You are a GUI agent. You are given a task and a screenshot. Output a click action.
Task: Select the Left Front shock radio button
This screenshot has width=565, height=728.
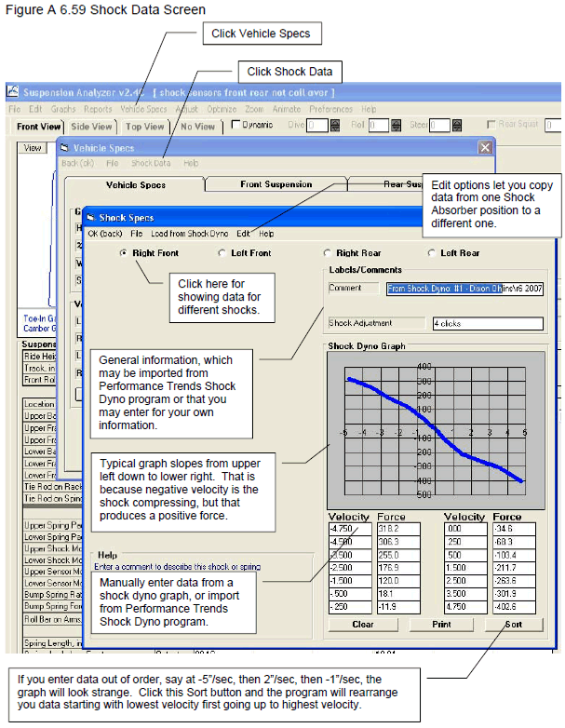point(222,253)
